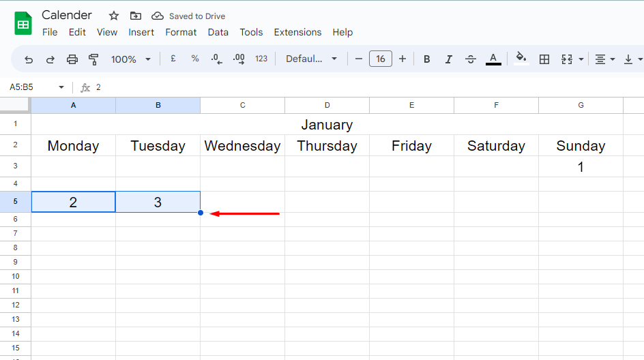Open the Borders grid icon
Image resolution: width=644 pixels, height=360 pixels.
point(544,59)
